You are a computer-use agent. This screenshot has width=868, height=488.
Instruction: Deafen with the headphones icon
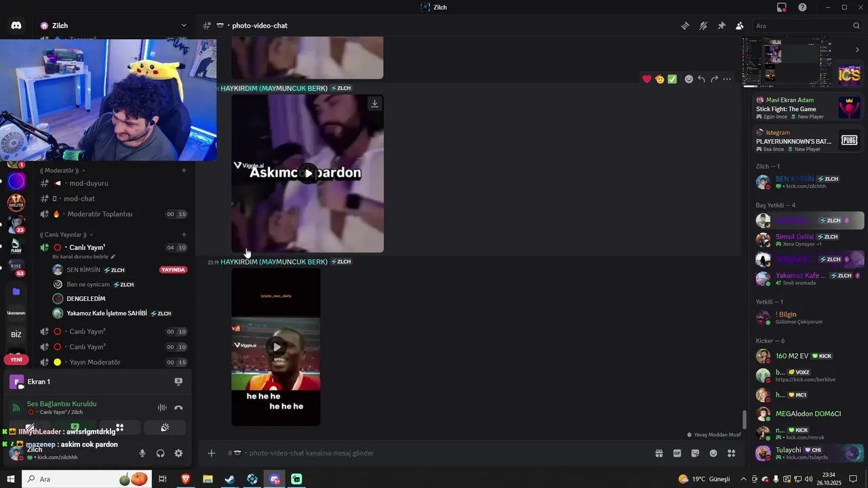coord(161,453)
